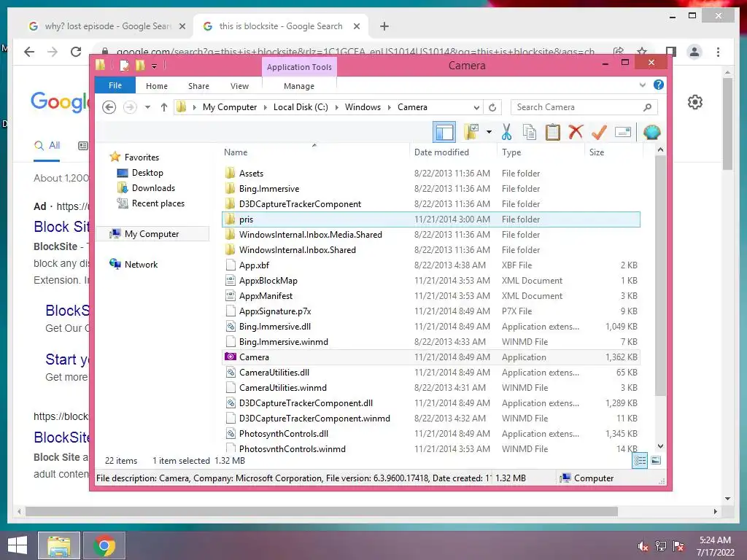
Task: Expand the folder options dropdown arrow
Action: 489,132
